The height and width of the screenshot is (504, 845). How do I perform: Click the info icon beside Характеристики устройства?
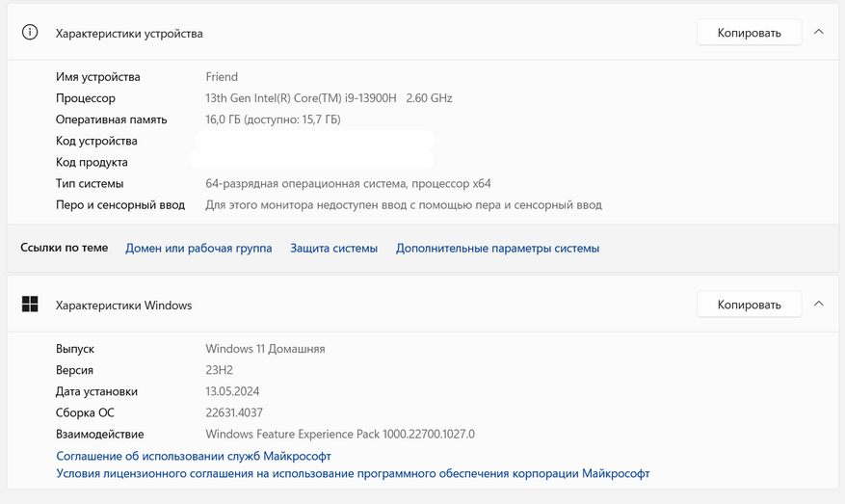coord(30,33)
